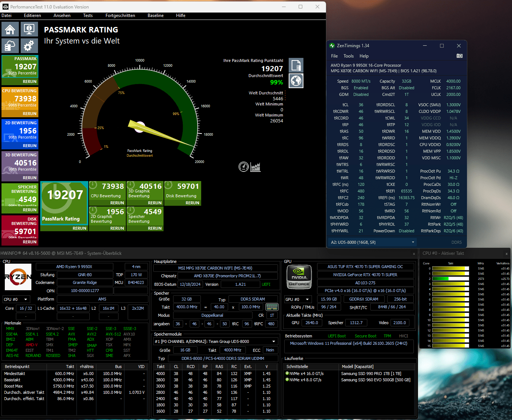Click the UEFI Boot label in Betriebssystem section

coord(337,336)
